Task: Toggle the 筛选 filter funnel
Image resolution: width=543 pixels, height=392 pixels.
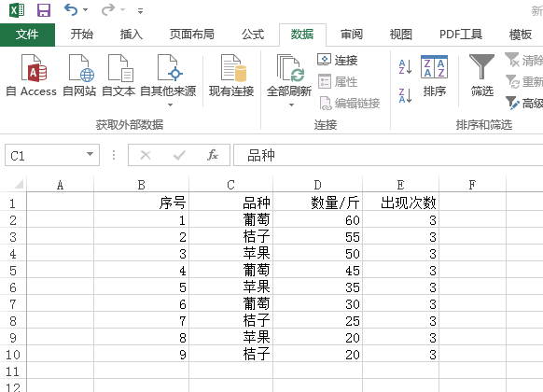Action: (481, 76)
